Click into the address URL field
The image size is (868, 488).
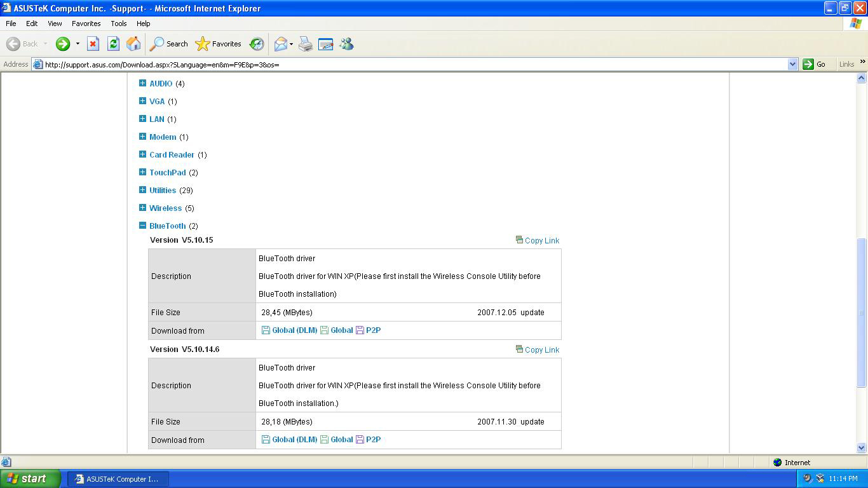416,64
